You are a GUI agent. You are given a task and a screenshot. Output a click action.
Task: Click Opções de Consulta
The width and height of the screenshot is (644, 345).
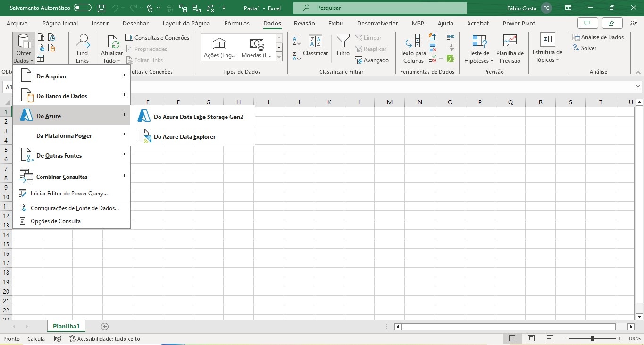pos(71,221)
